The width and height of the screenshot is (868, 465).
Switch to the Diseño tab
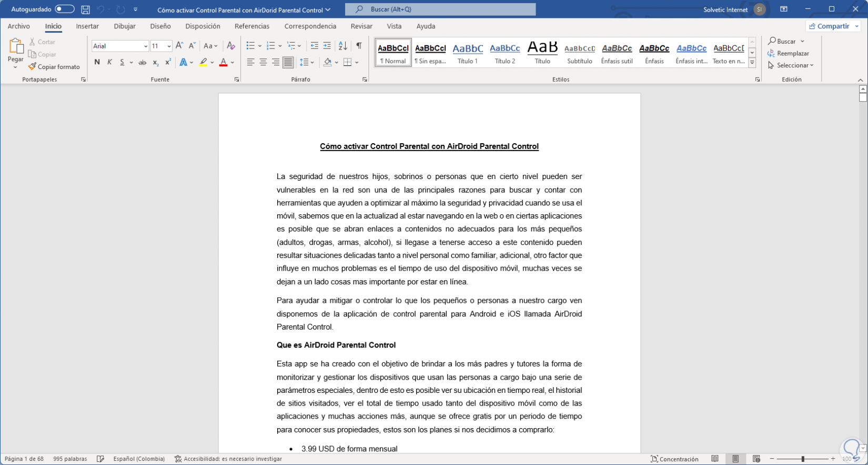160,26
